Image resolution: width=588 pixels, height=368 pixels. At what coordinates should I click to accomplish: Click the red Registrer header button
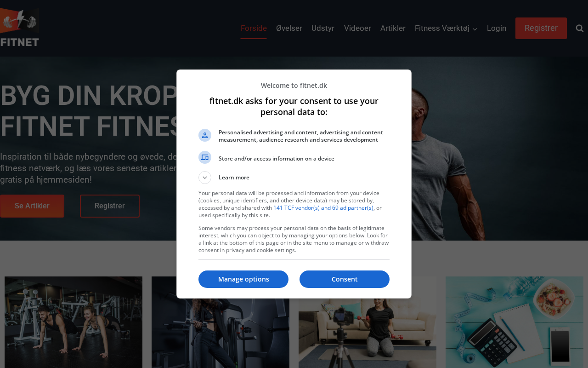(x=541, y=28)
